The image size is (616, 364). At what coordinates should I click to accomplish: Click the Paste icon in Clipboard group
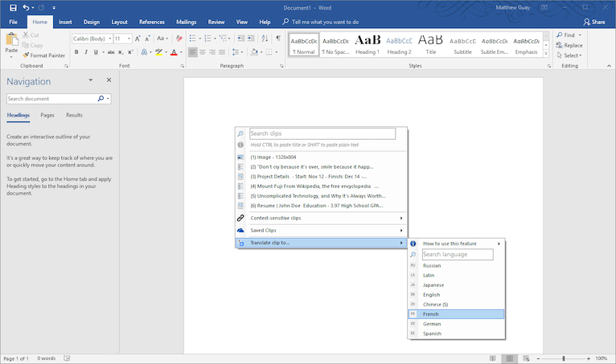coord(11,42)
